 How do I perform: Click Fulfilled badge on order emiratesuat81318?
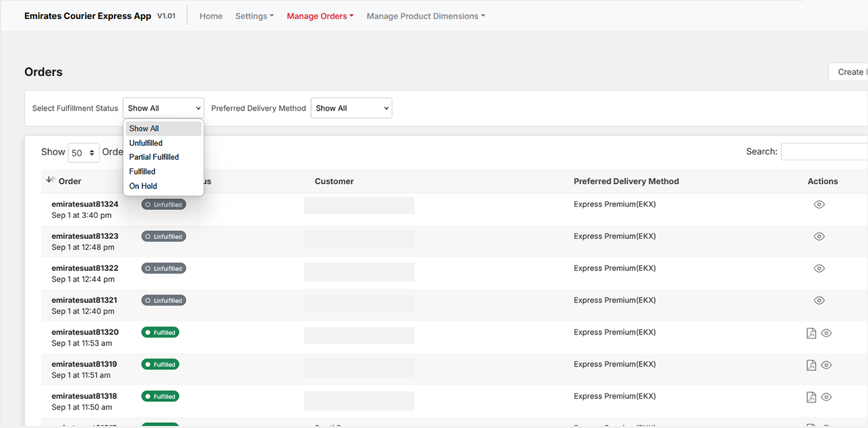pyautogui.click(x=160, y=397)
